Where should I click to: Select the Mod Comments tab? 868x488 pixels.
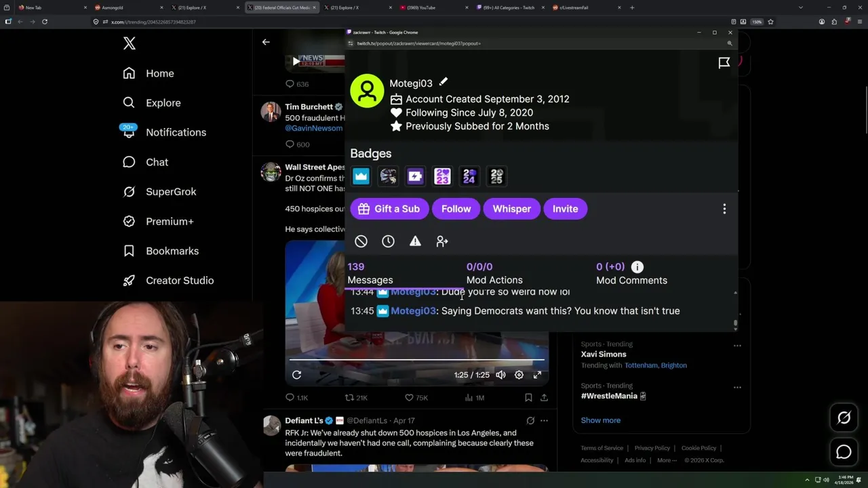point(631,273)
